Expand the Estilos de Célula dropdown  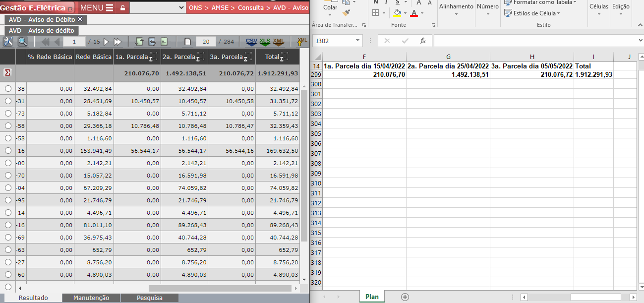pyautogui.click(x=558, y=13)
